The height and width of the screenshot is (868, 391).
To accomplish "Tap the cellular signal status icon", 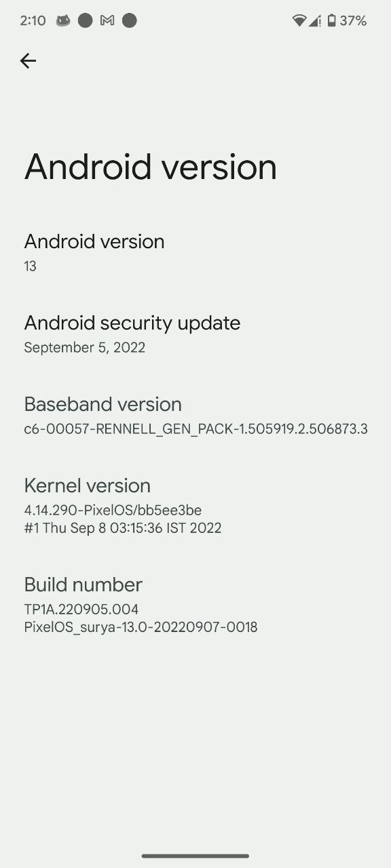I will (x=315, y=21).
